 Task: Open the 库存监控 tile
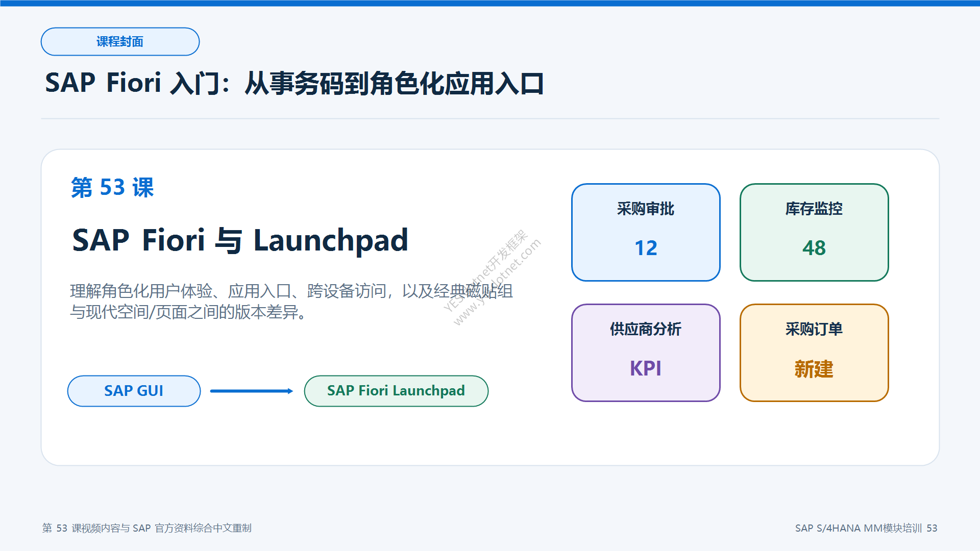click(x=814, y=232)
